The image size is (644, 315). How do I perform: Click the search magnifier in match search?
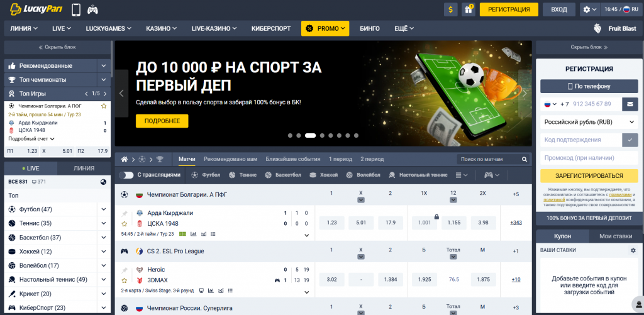525,159
